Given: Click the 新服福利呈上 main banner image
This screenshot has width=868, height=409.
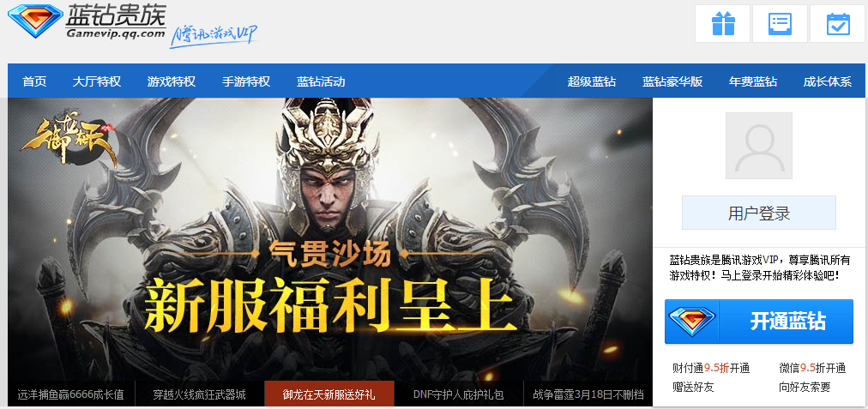Looking at the screenshot, I should pos(330,239).
